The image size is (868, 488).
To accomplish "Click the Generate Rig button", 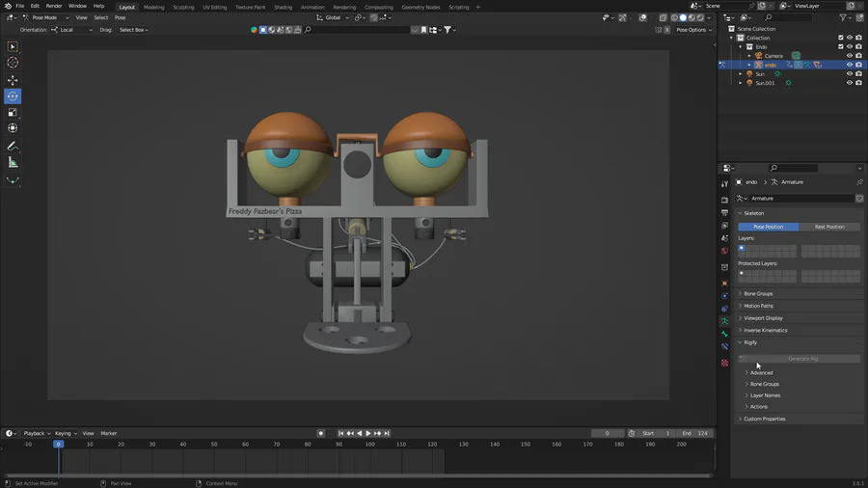I will pyautogui.click(x=802, y=359).
